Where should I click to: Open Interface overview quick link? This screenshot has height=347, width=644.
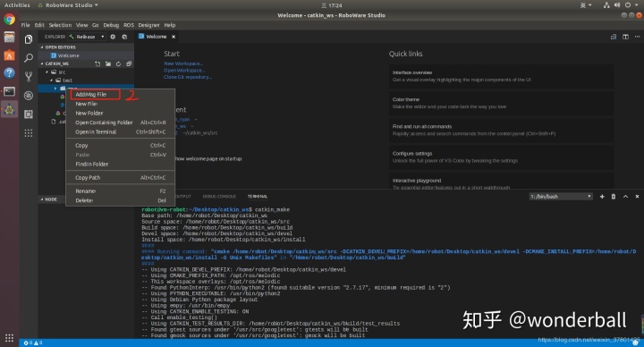point(501,76)
